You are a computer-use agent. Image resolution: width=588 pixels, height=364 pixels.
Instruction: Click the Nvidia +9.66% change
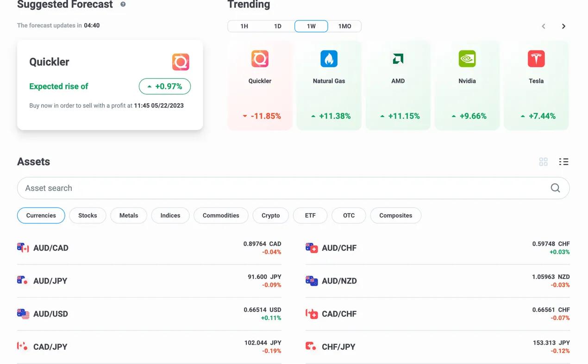pyautogui.click(x=469, y=116)
